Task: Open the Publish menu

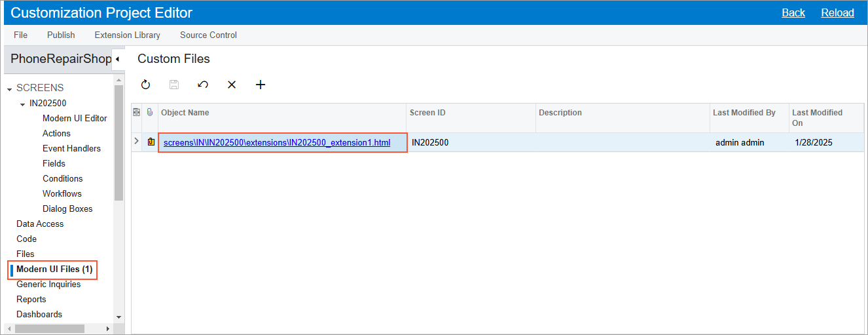Action: click(x=61, y=35)
